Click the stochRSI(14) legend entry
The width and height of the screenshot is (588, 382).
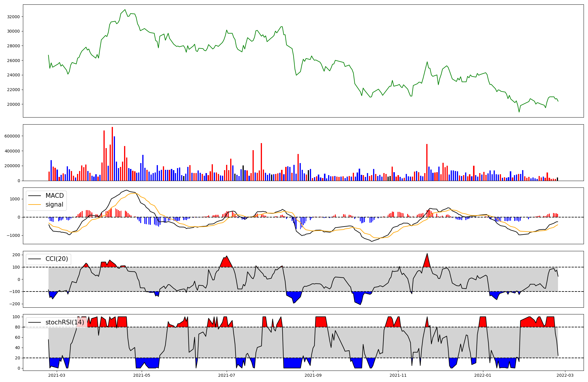(65, 322)
